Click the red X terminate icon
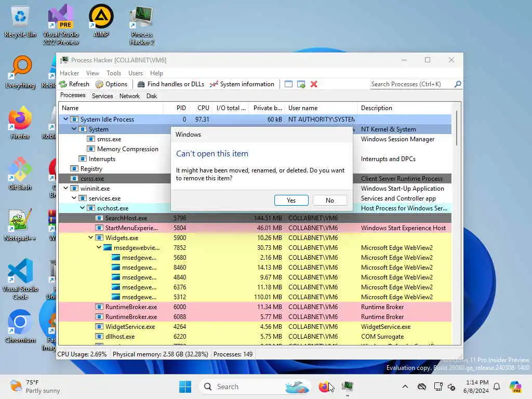Screen dimensions: 532x399 [x=314, y=84]
